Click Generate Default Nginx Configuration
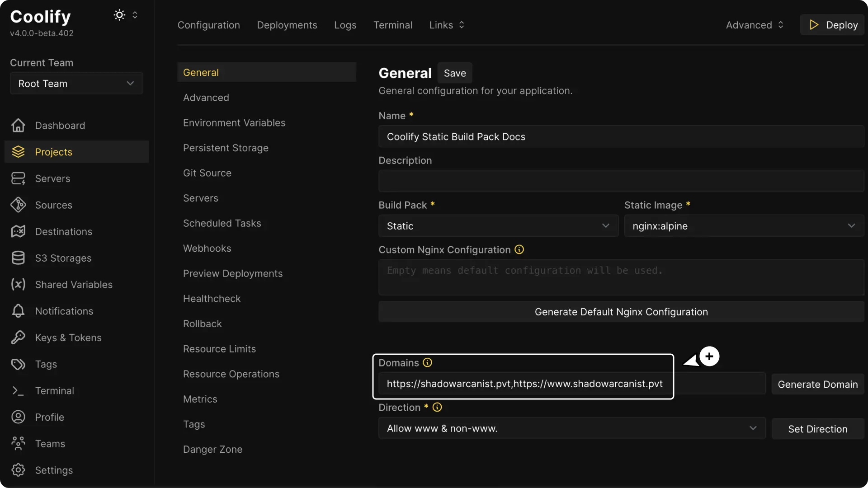Image resolution: width=868 pixels, height=488 pixels. 620,311
